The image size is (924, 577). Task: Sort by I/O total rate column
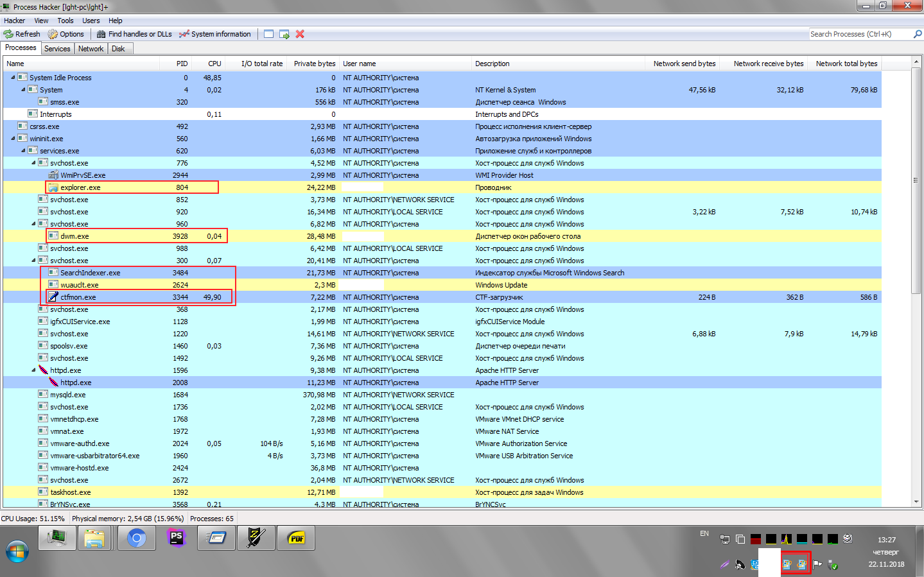(x=255, y=64)
